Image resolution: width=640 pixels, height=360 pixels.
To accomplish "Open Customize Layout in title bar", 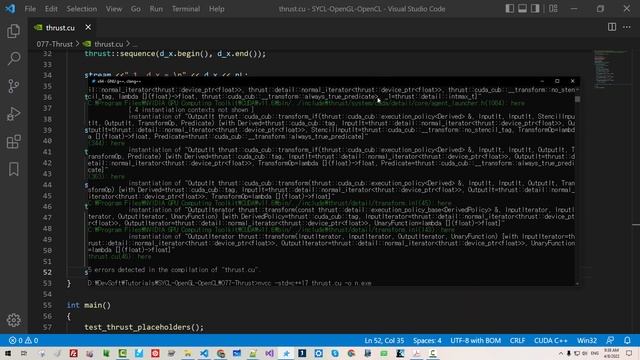I will [553, 9].
